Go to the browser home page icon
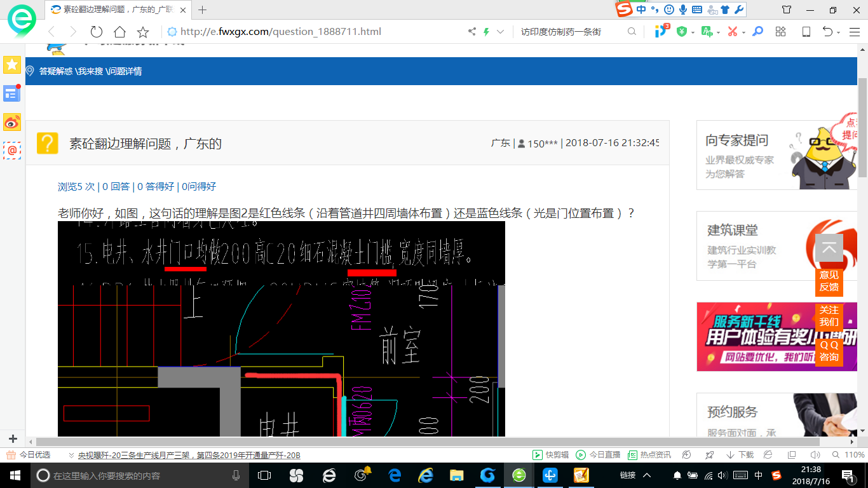The height and width of the screenshot is (488, 868). (x=119, y=32)
